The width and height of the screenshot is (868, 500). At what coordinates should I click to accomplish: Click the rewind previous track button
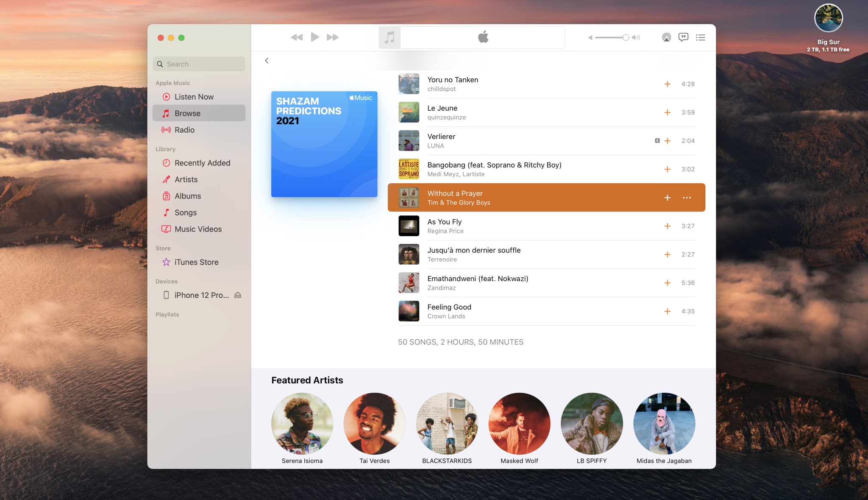tap(297, 37)
